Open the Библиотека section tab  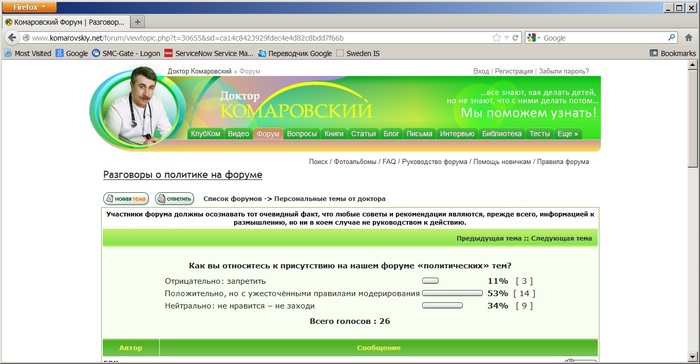pos(501,134)
